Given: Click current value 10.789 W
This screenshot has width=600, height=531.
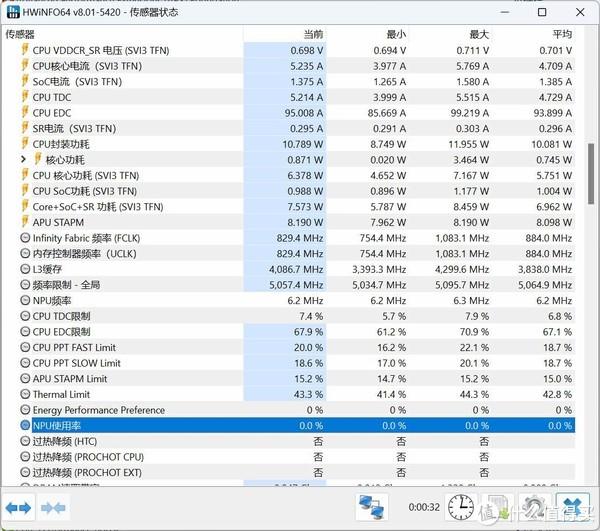Looking at the screenshot, I should coord(303,144).
